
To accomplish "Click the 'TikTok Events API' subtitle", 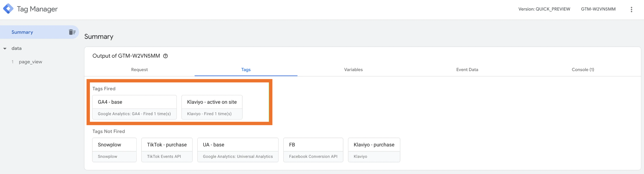I will coord(164,157).
